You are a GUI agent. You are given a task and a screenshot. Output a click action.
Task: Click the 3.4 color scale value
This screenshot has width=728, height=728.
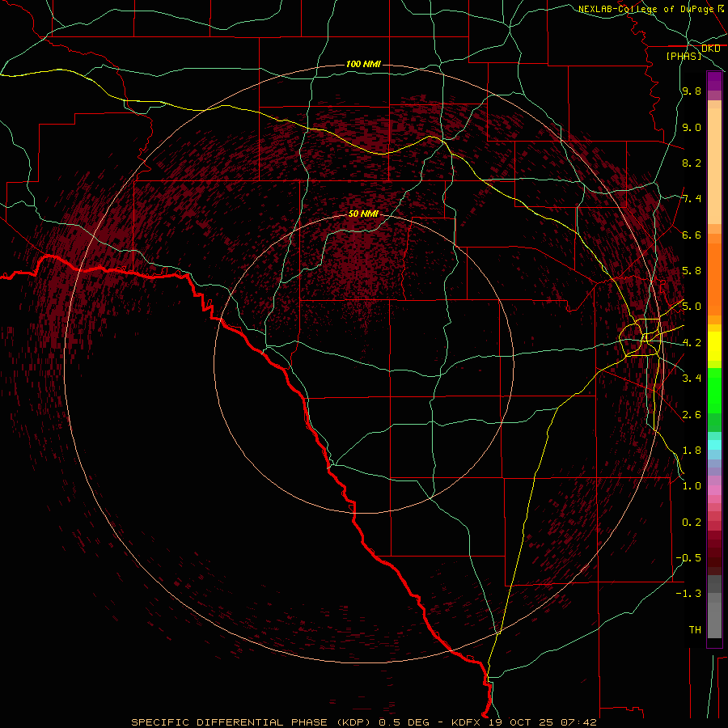pos(692,379)
